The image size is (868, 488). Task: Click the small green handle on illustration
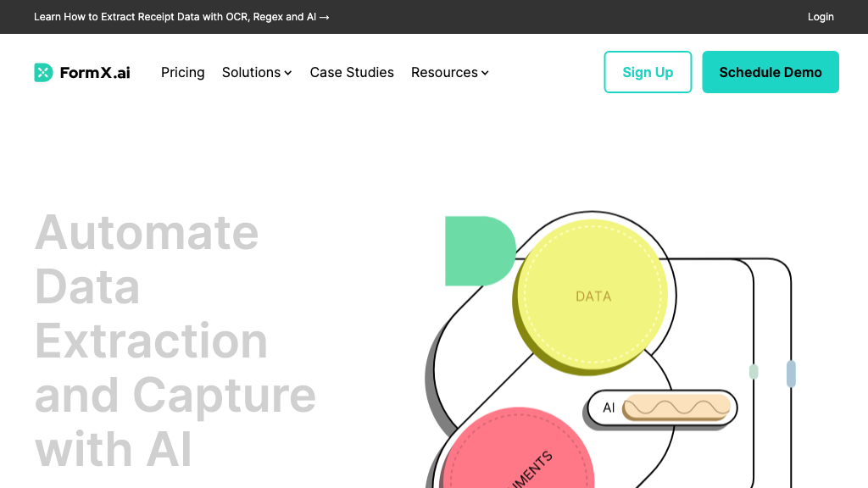[754, 371]
